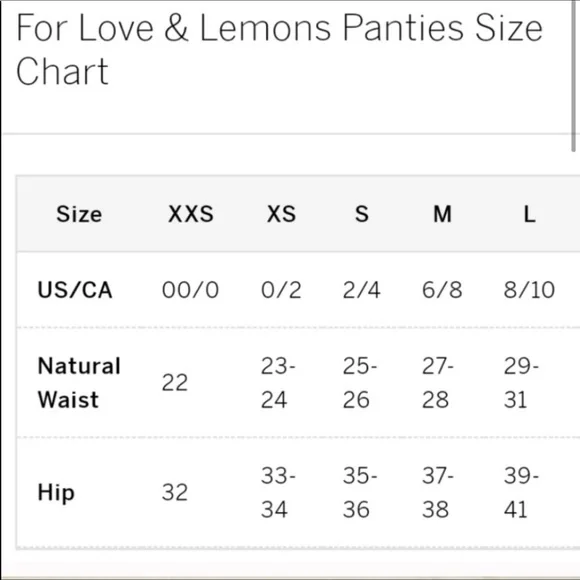The image size is (580, 580).
Task: Click the vertical scrollbar beside the title
Action: (x=573, y=76)
